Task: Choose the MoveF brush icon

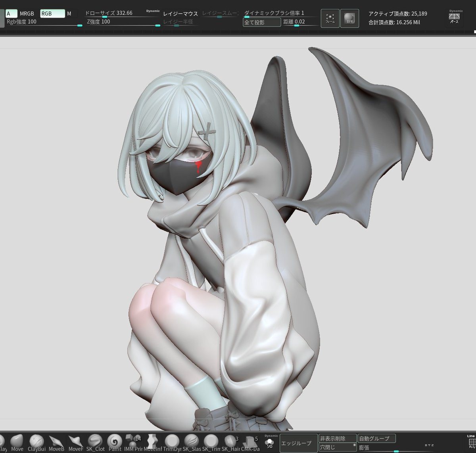Action: point(76,443)
